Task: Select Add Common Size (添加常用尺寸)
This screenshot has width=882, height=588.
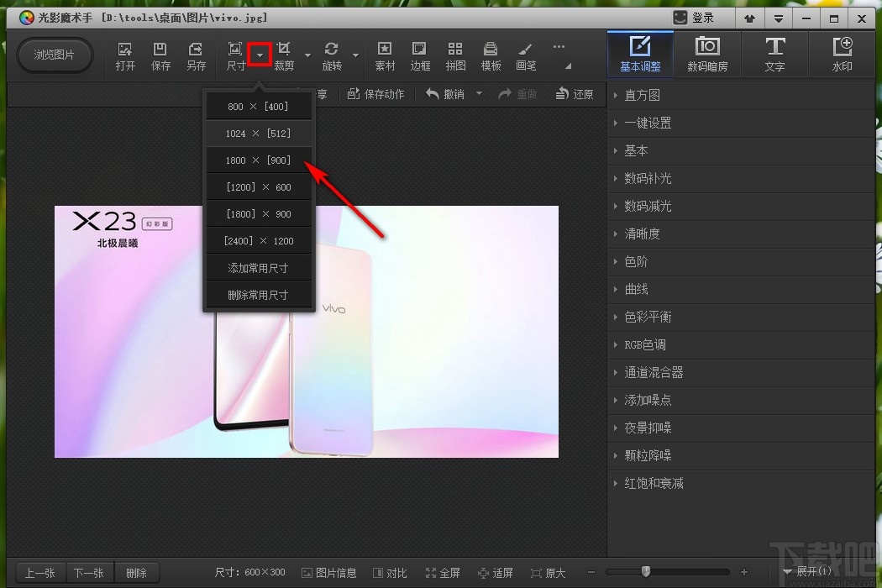Action: point(259,268)
